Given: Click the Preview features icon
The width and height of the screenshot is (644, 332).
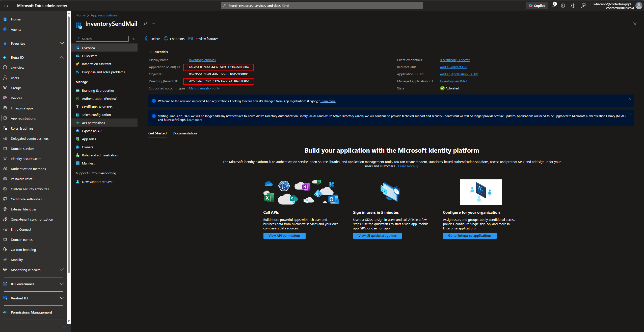Looking at the screenshot, I should click(191, 38).
